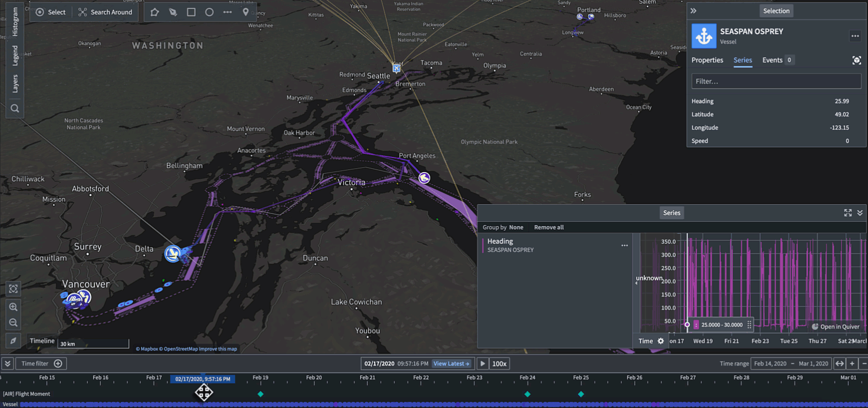868x408 pixels.
Task: Zoom out on the map
Action: point(13,323)
